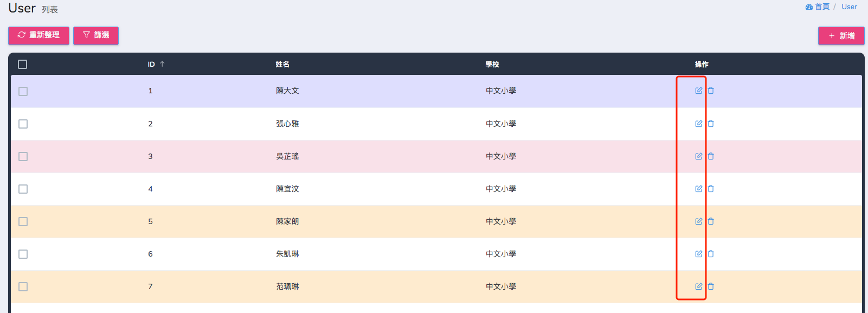Select all rows with header checkbox
The width and height of the screenshot is (868, 313).
tap(23, 64)
